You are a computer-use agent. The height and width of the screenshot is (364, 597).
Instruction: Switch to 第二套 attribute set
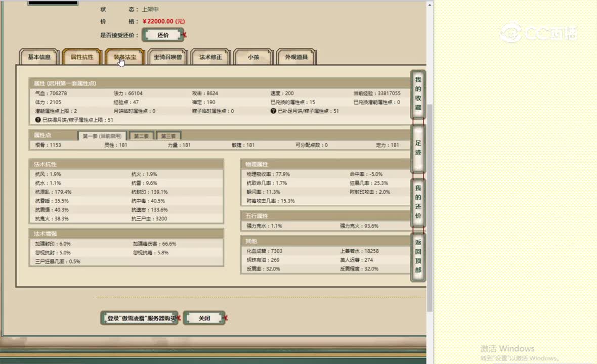(141, 136)
